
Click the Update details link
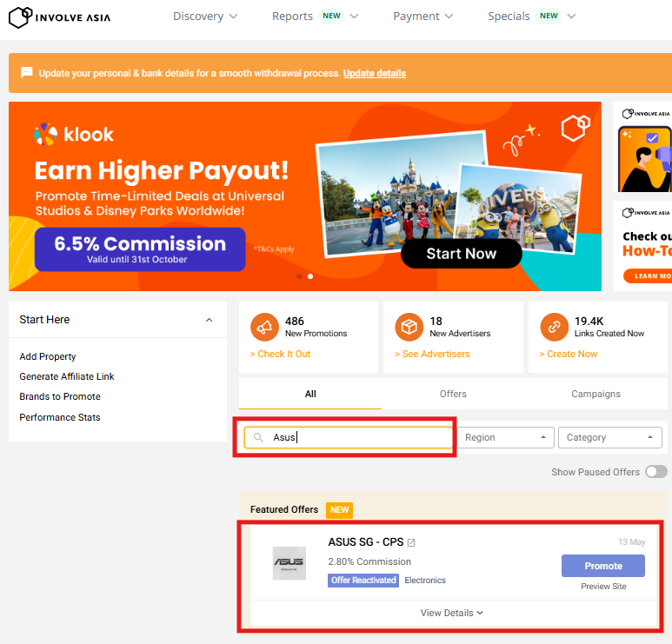(x=374, y=73)
